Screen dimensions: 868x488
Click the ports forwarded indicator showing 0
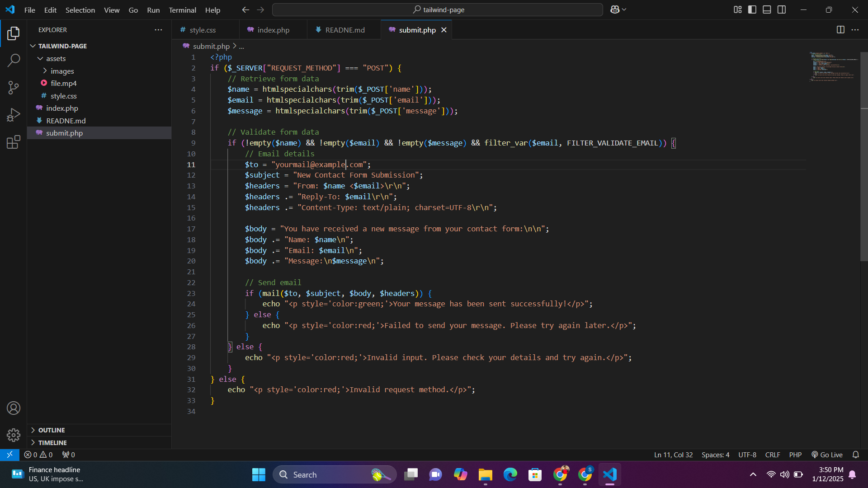(69, 455)
